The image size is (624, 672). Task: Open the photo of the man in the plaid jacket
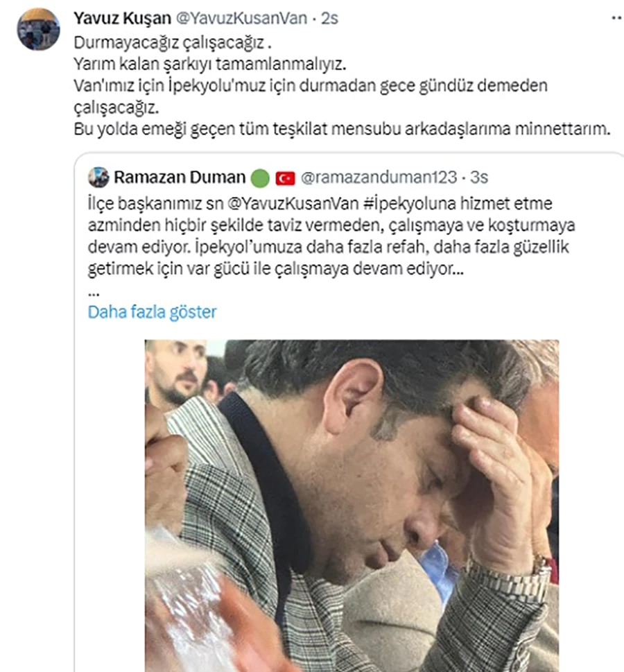click(352, 506)
